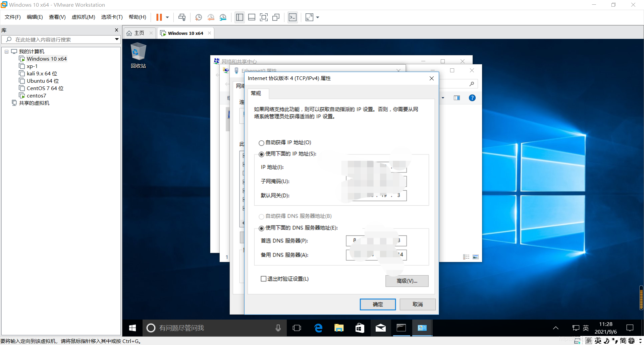Click the help icon in network connections window
The width and height of the screenshot is (644, 345).
(472, 98)
